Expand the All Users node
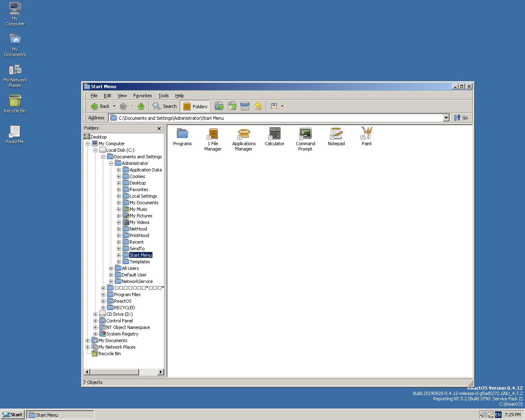This screenshot has width=525, height=420. pyautogui.click(x=111, y=268)
